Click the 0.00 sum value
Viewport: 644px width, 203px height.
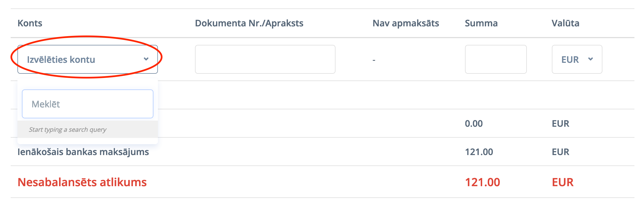[x=474, y=124]
